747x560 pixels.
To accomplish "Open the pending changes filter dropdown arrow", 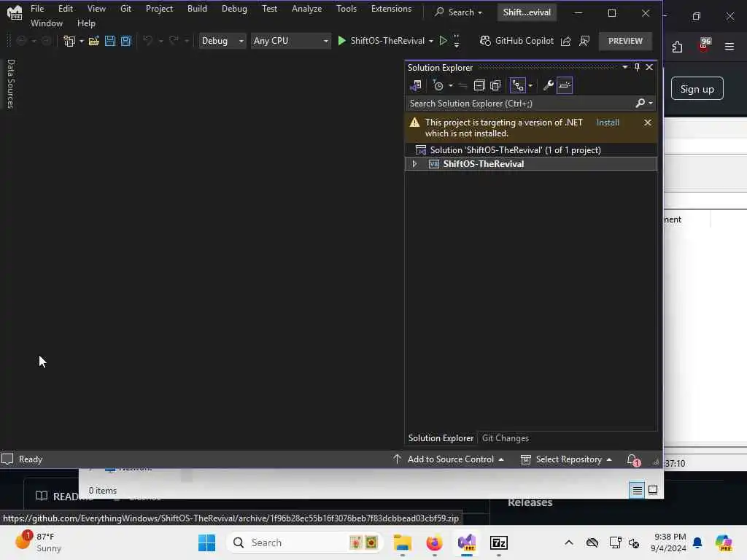I will (x=451, y=86).
